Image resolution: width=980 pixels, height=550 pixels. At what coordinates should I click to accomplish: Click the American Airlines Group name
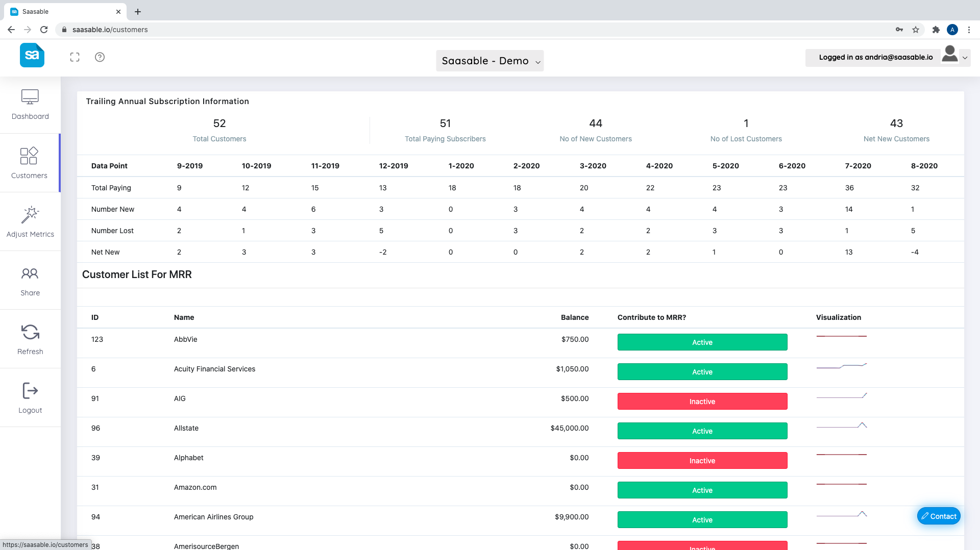pyautogui.click(x=213, y=517)
